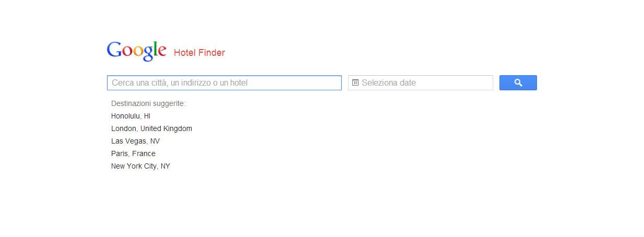Select Paris, France suggested destination
Image resolution: width=644 pixels, height=237 pixels.
(x=133, y=153)
